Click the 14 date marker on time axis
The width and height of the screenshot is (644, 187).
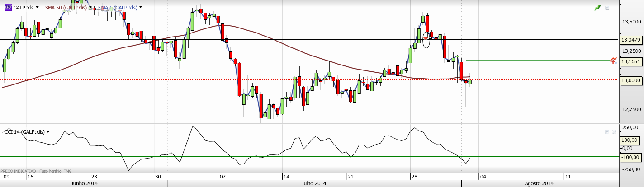point(286,176)
